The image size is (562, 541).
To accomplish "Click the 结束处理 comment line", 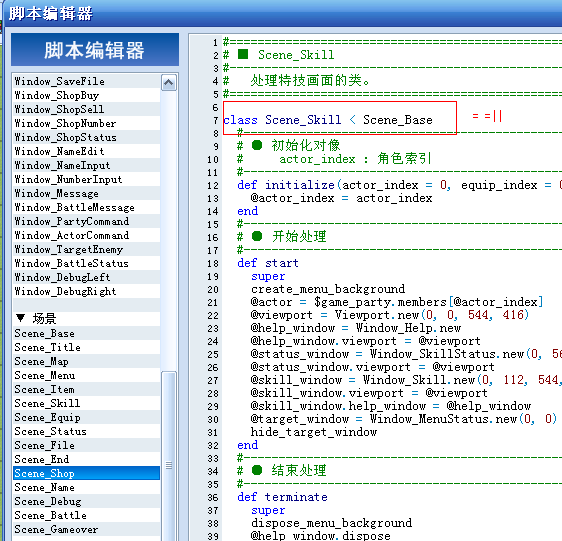I will [282, 470].
